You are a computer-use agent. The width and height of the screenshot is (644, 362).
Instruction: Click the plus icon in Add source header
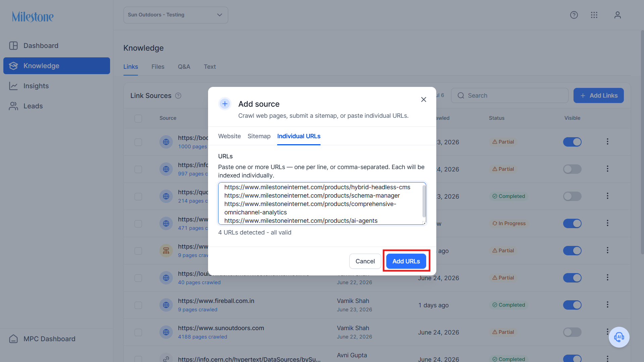point(225,104)
